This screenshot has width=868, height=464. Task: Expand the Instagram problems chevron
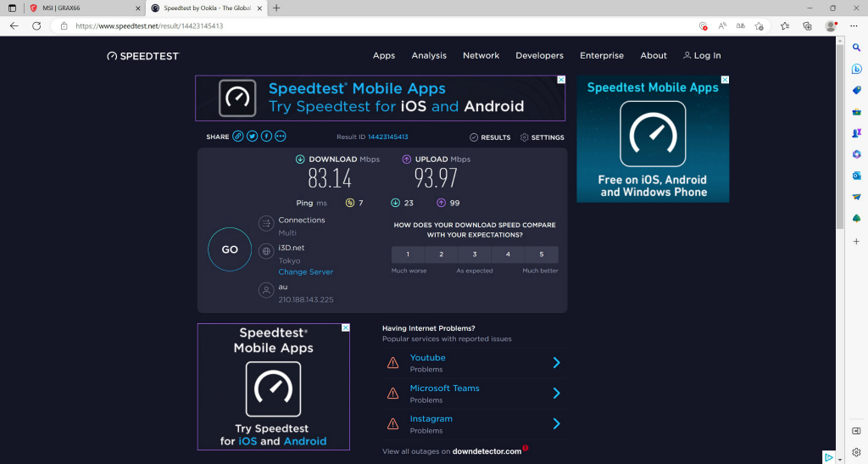[x=556, y=423]
